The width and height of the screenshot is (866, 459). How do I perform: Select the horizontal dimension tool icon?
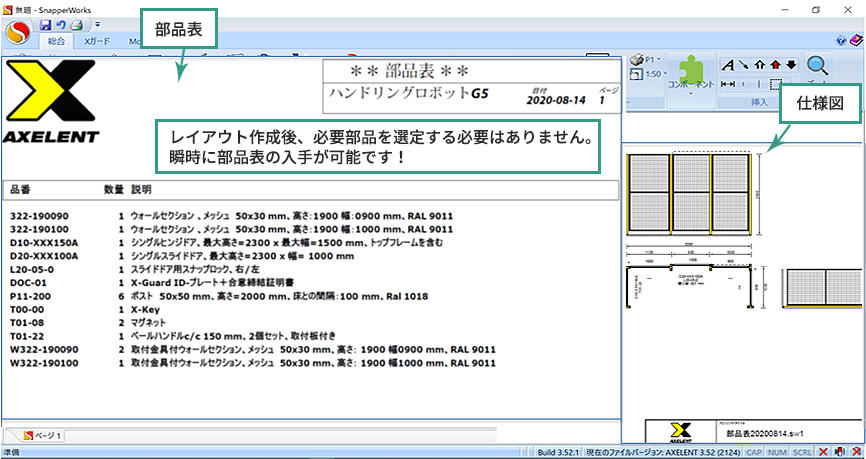pyautogui.click(x=728, y=84)
